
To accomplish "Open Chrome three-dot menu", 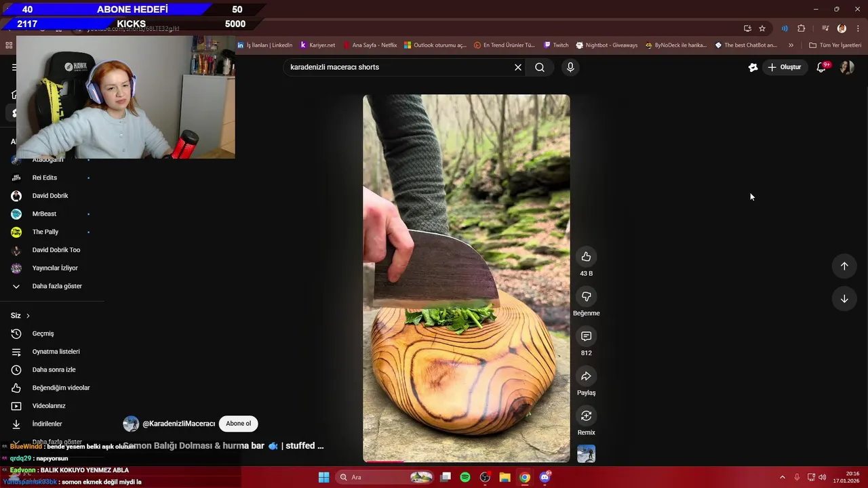I will pyautogui.click(x=858, y=28).
